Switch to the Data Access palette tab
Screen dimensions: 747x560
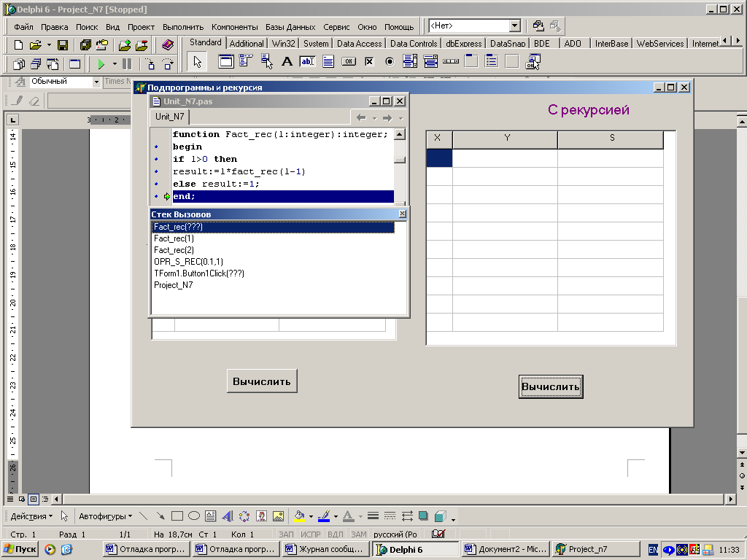[x=359, y=43]
